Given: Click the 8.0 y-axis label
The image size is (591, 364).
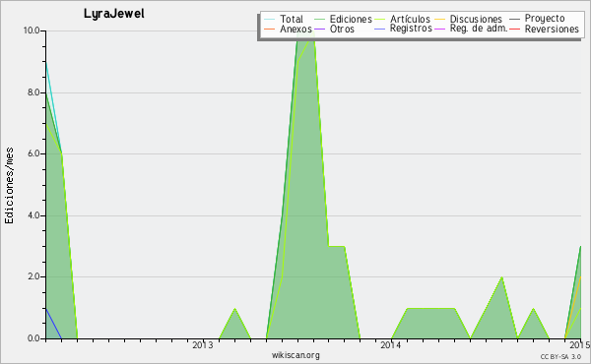Looking at the screenshot, I should (x=33, y=92).
